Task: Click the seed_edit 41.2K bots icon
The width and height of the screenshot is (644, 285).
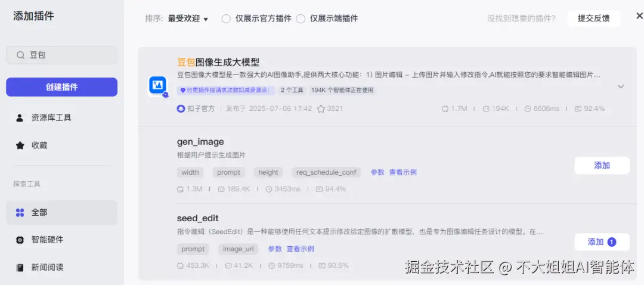Action: 228,266
